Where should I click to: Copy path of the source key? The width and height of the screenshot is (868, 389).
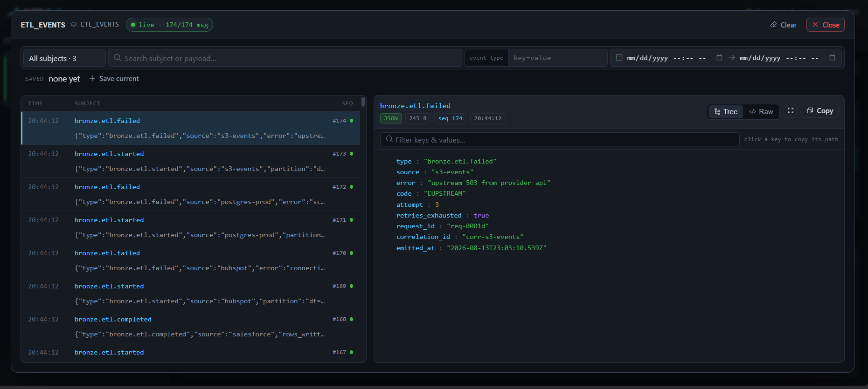(x=408, y=172)
